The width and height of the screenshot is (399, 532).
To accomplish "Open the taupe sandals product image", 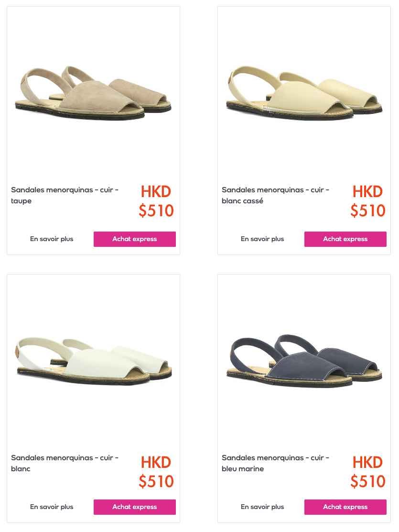I will (93, 93).
